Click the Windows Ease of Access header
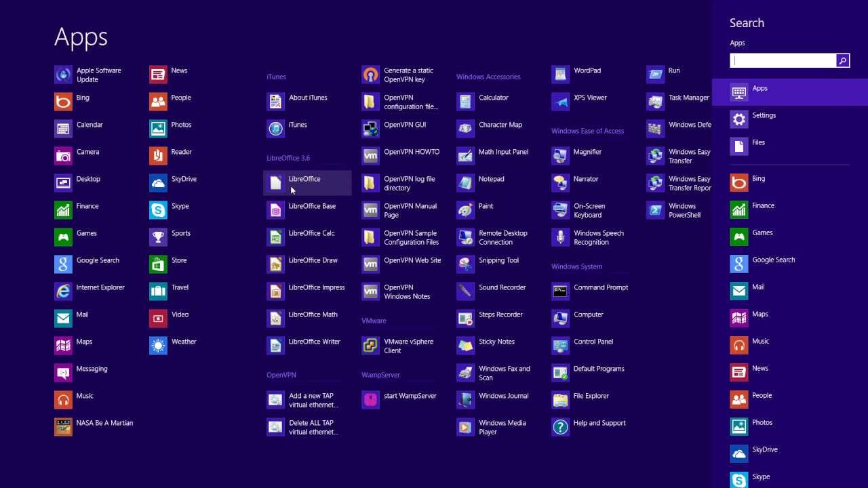868x488 pixels. 587,131
